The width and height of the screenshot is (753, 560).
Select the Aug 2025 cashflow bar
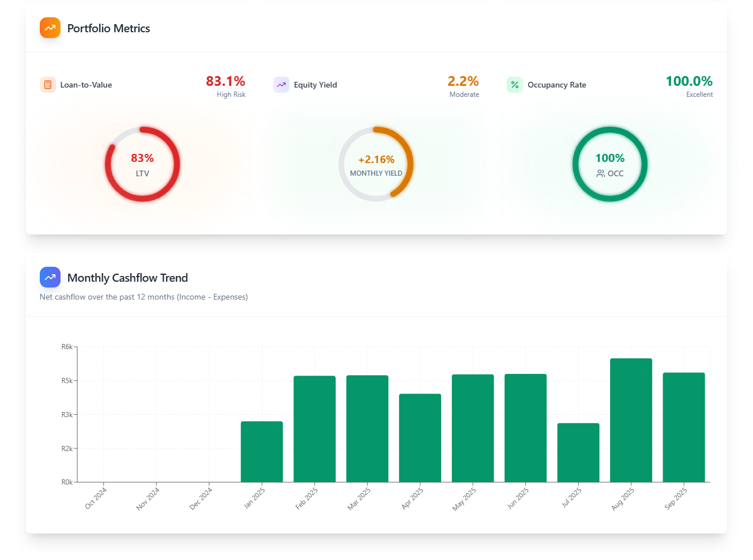pos(631,420)
